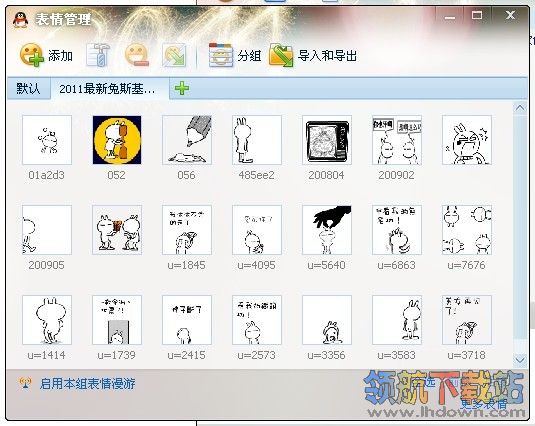535x426 pixels.
Task: Select emoticon thumbnail 056
Action: [x=187, y=140]
